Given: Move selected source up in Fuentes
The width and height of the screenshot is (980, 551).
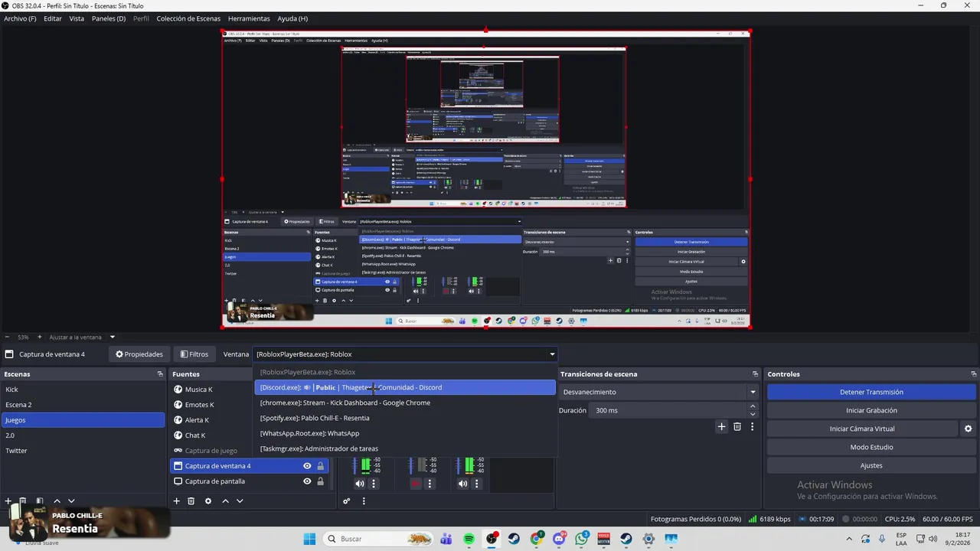Looking at the screenshot, I should [x=225, y=501].
